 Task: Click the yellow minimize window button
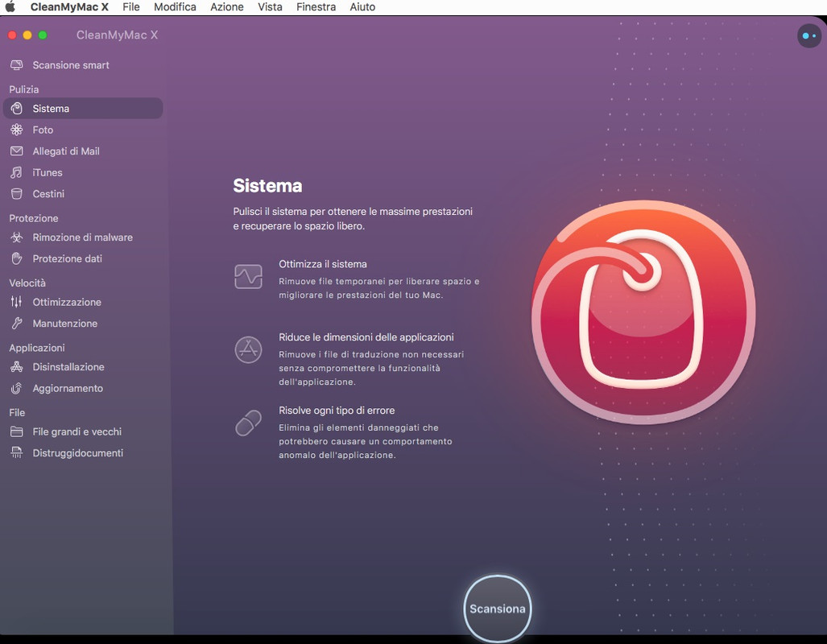(x=27, y=35)
